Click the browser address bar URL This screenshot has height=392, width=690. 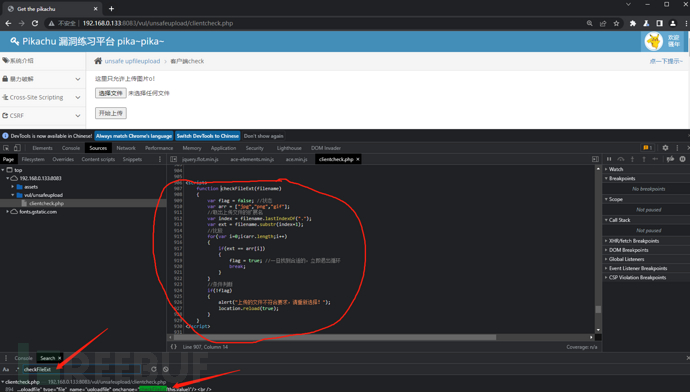158,23
